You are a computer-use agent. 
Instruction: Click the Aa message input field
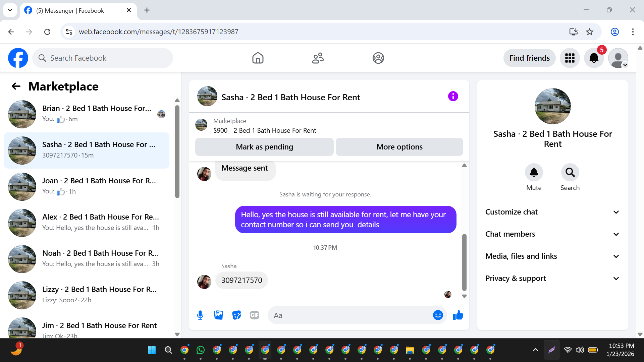tap(349, 315)
